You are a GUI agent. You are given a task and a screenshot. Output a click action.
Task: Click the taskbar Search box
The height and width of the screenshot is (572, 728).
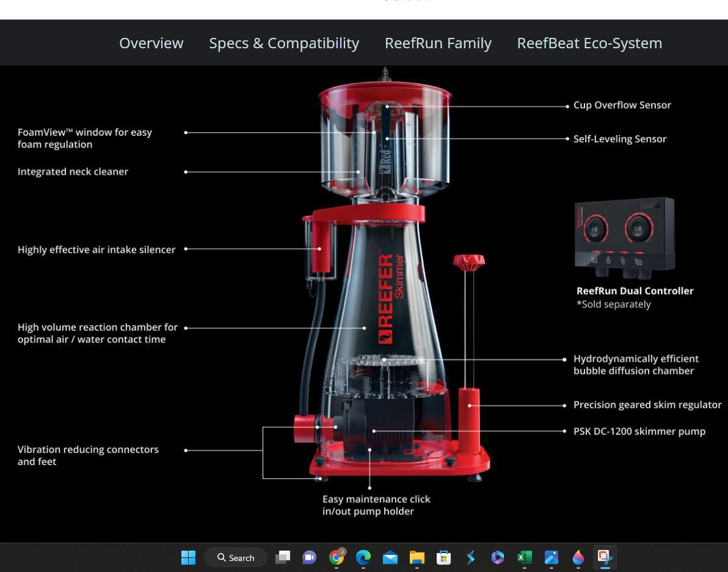coord(236,557)
